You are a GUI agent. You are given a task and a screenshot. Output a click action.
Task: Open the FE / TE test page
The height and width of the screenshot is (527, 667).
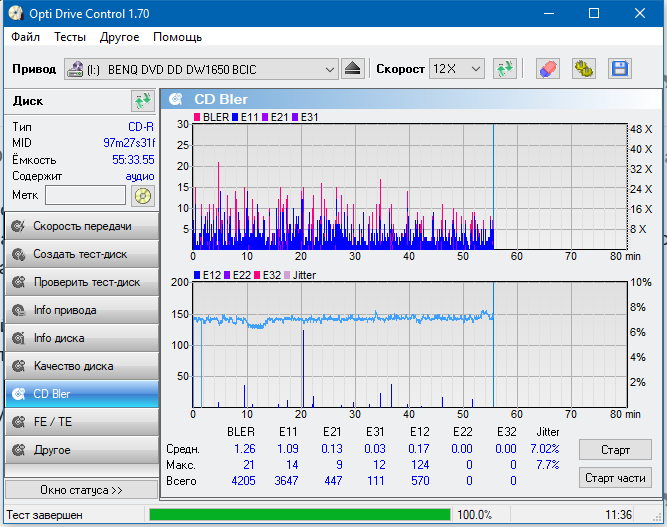81,422
